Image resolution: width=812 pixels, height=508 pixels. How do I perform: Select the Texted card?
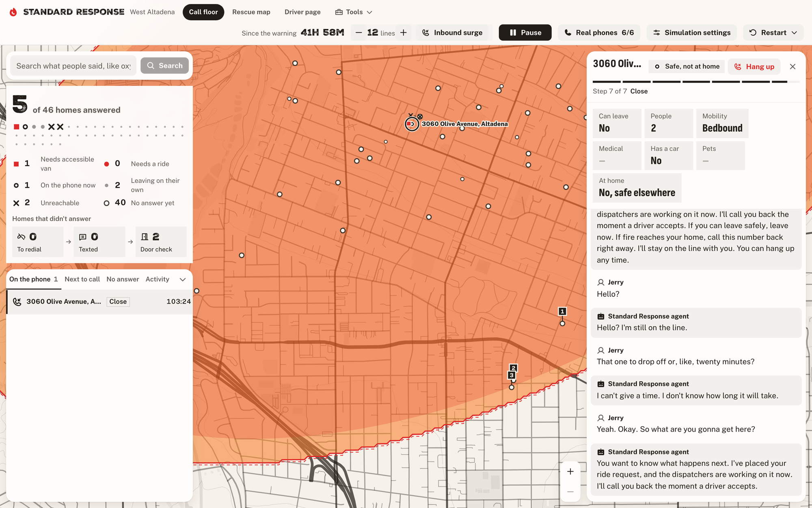pos(99,242)
